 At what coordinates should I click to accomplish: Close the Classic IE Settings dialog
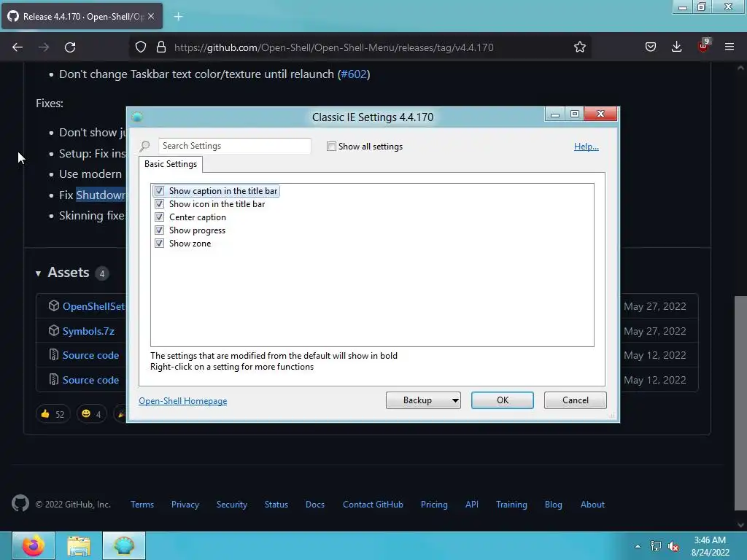tap(600, 114)
